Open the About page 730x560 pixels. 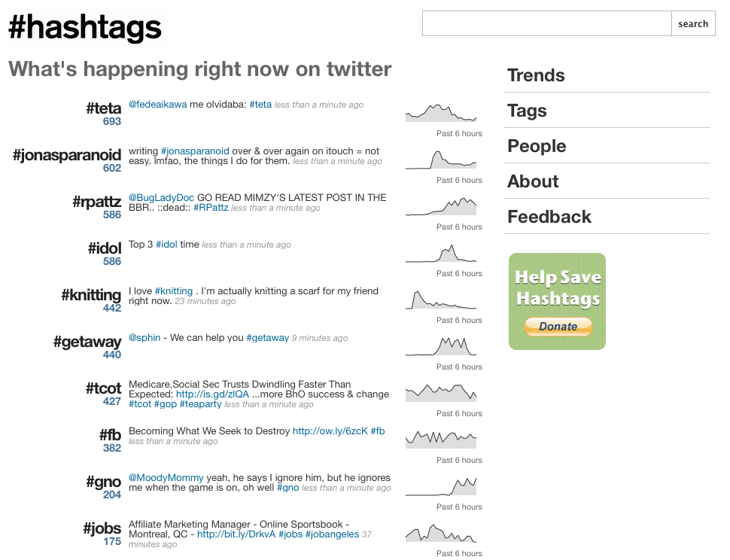(533, 181)
